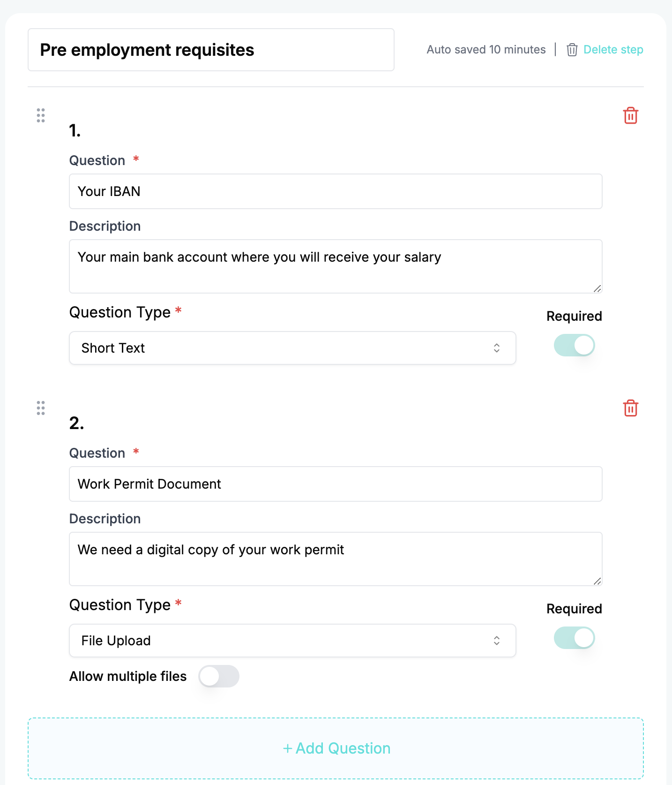
Task: Open the Short Text question type dropdown
Action: [281, 348]
